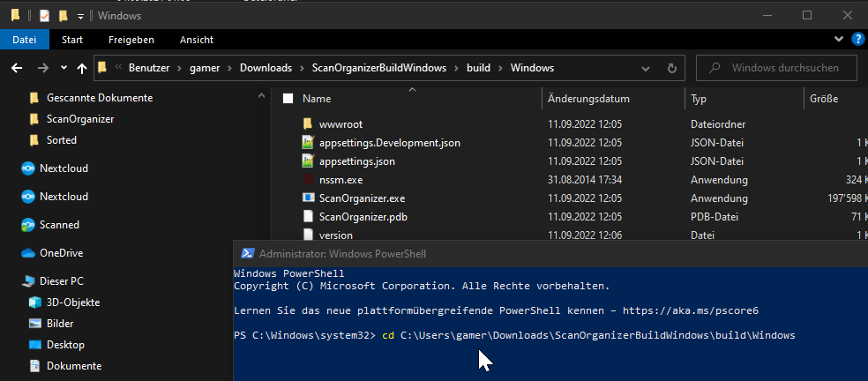The width and height of the screenshot is (868, 381).
Task: Open the first Nextcloud sidebar entry
Action: point(64,168)
